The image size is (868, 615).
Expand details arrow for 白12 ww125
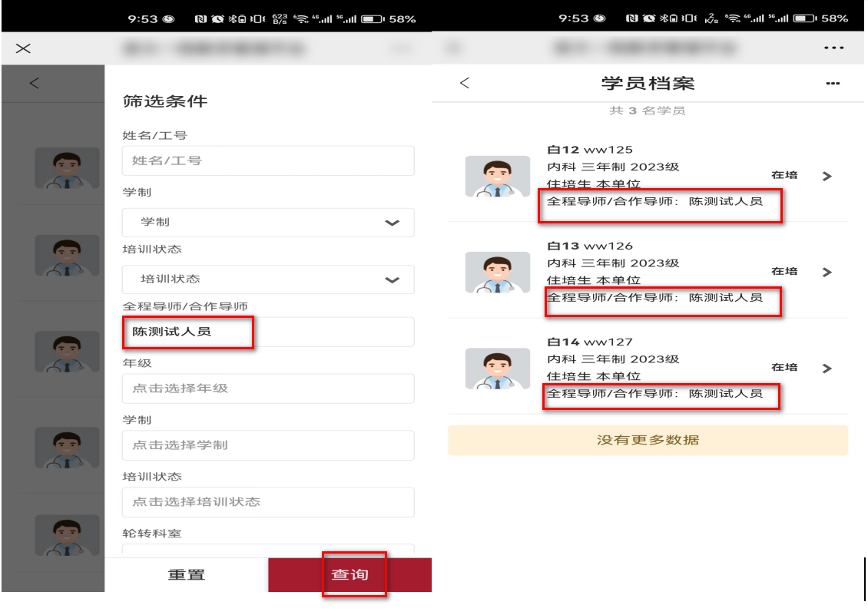tap(827, 176)
